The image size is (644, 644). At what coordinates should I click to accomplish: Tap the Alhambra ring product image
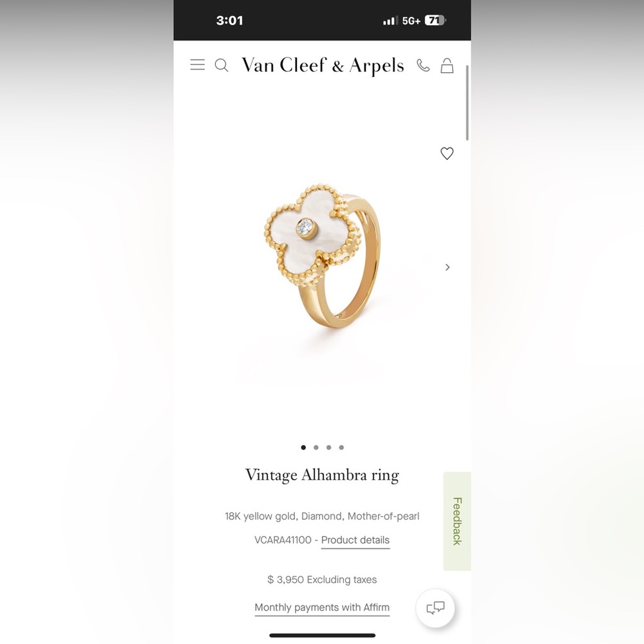tap(323, 256)
